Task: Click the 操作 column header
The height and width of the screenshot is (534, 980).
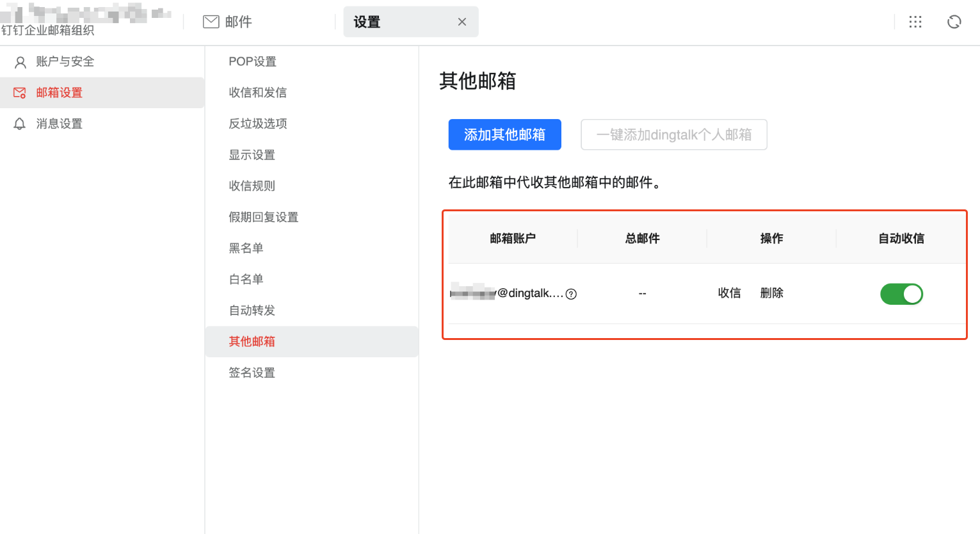Action: coord(771,238)
